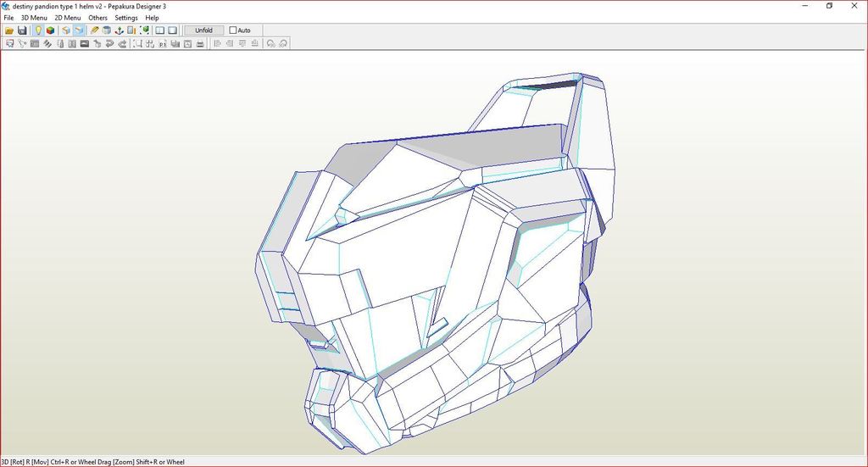Click the gray cylinder toolbar icon
The image size is (868, 467).
point(107,31)
